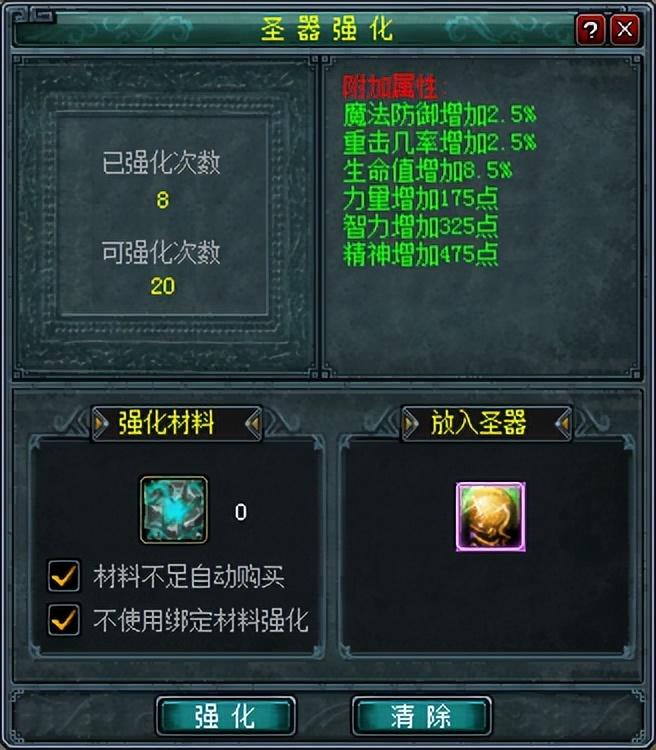This screenshot has height=750, width=656.
Task: Click left arrow of 强化材料 header
Action: click(100, 423)
